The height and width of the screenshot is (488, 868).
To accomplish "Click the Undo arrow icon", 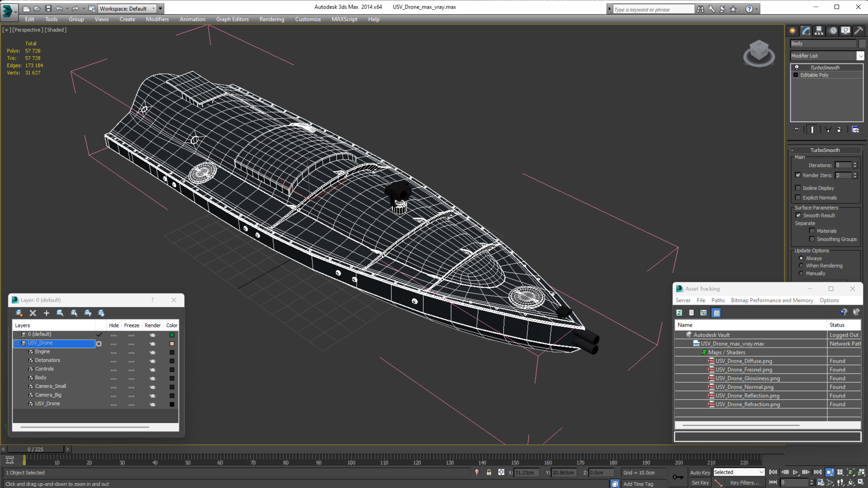I will (x=59, y=9).
